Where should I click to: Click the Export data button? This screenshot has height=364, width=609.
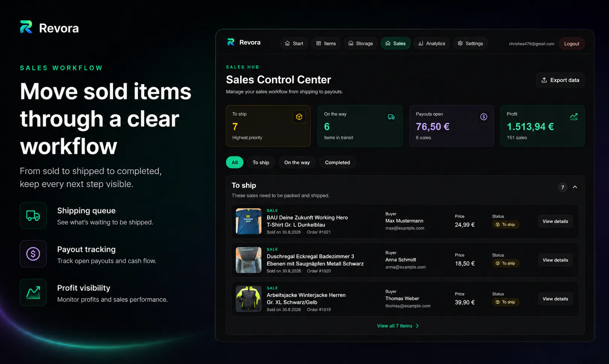point(560,80)
